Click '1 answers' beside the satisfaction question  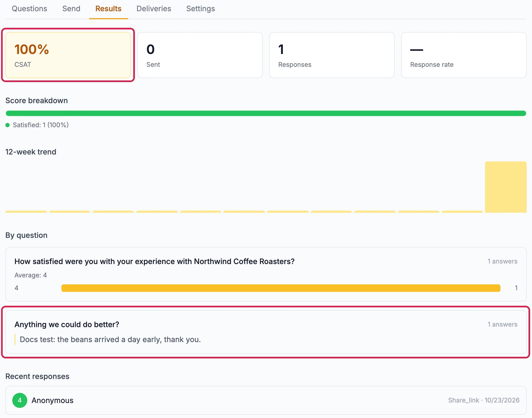click(x=502, y=261)
